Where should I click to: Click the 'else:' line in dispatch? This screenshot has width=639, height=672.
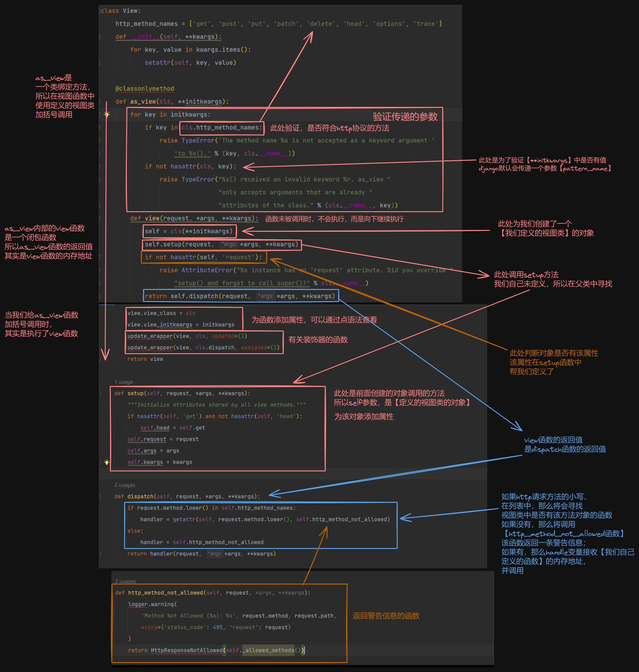point(135,531)
